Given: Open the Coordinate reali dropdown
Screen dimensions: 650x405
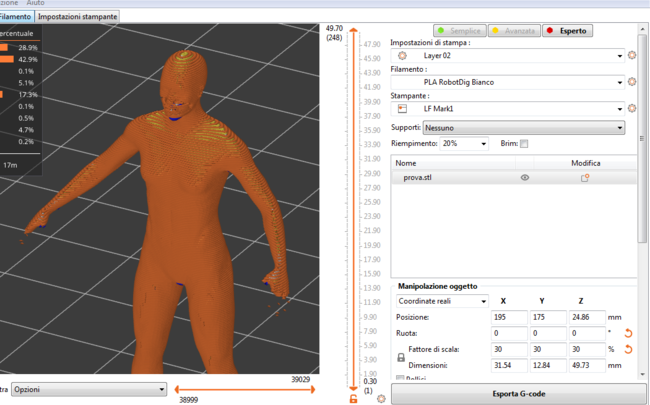Looking at the screenshot, I should pos(442,301).
